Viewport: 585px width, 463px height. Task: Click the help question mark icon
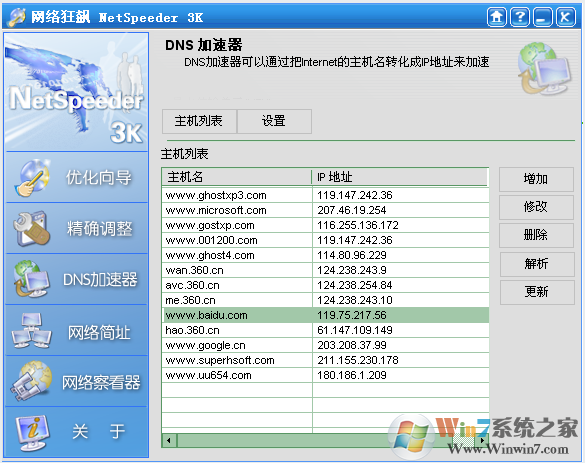tap(520, 17)
